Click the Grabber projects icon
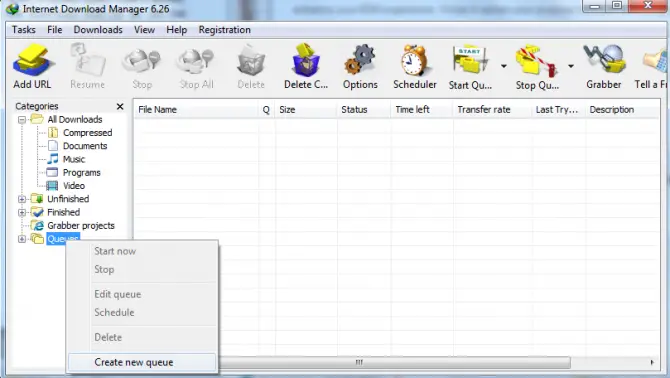 tap(38, 226)
